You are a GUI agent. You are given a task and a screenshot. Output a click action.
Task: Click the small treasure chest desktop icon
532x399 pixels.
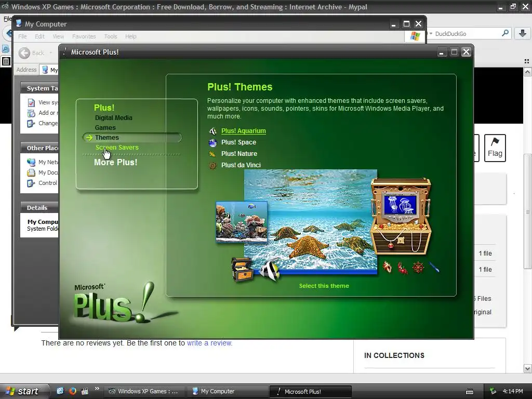tap(242, 270)
